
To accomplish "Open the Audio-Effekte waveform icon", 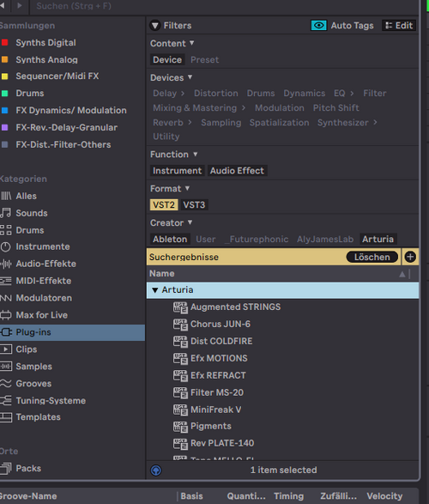I will pyautogui.click(x=6, y=264).
